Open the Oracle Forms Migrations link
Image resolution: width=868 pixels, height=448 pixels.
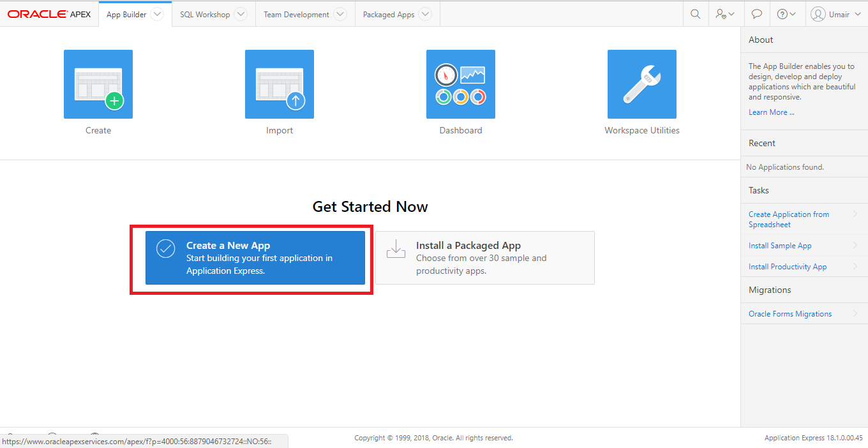pyautogui.click(x=790, y=314)
